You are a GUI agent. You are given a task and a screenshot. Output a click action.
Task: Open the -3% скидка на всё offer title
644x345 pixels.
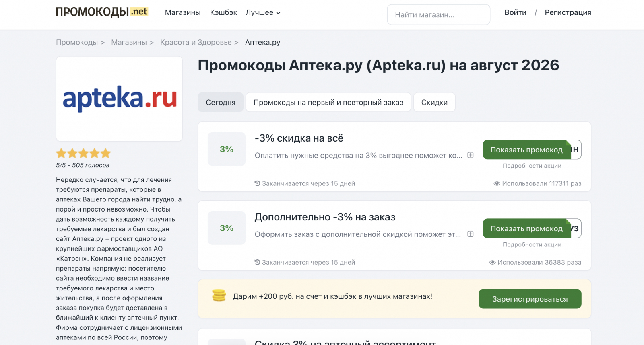[x=299, y=138]
